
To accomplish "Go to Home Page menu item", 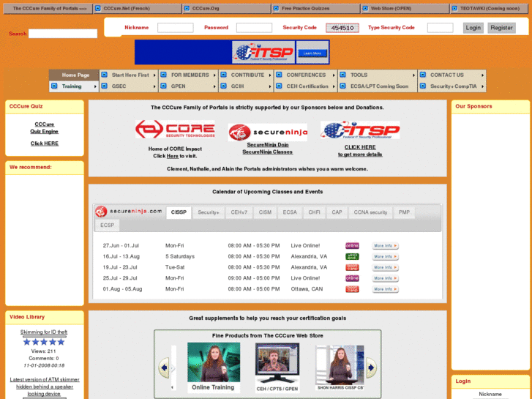I will pyautogui.click(x=75, y=75).
